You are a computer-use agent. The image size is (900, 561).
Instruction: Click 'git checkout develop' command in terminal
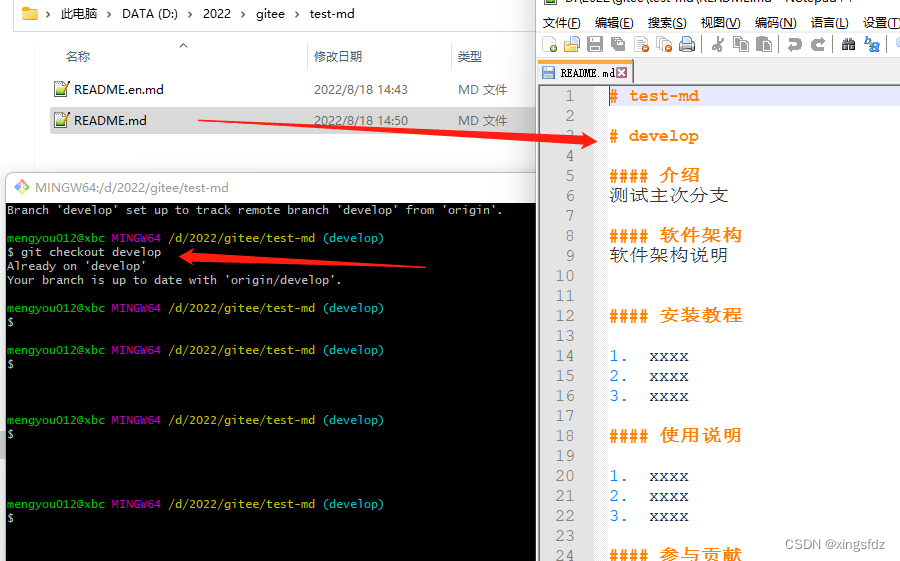click(x=91, y=252)
